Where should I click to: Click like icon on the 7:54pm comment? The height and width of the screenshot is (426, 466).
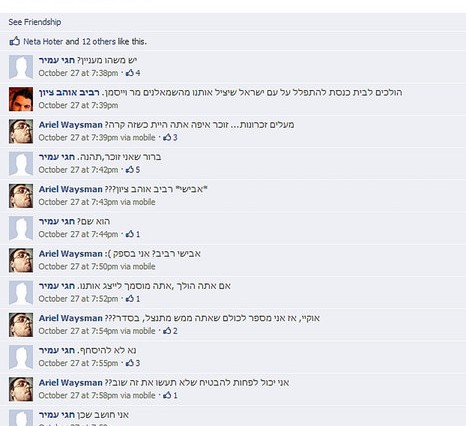(167, 331)
